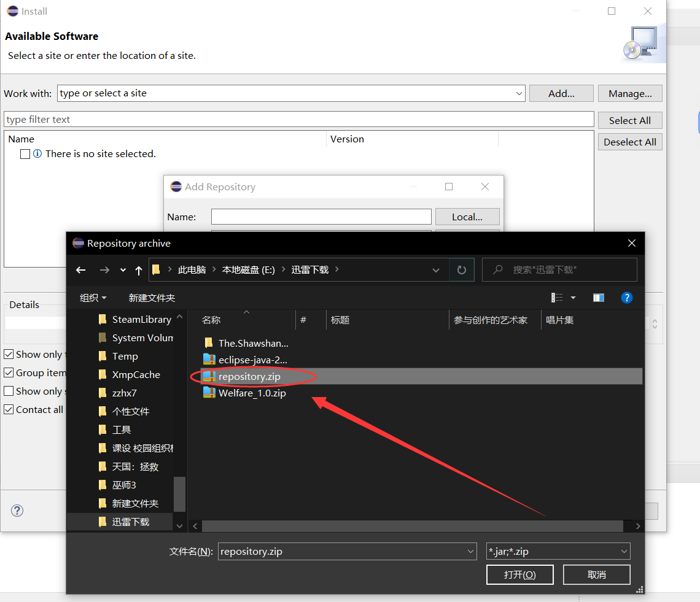This screenshot has width=700, height=602.
Task: Expand 此电脑 breadcrumb chevron
Action: click(x=214, y=269)
